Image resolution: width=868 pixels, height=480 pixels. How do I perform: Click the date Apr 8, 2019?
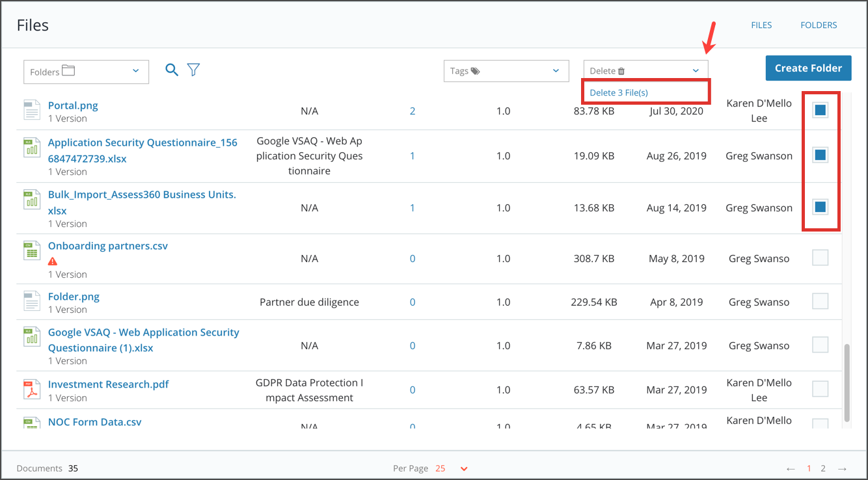click(x=677, y=302)
